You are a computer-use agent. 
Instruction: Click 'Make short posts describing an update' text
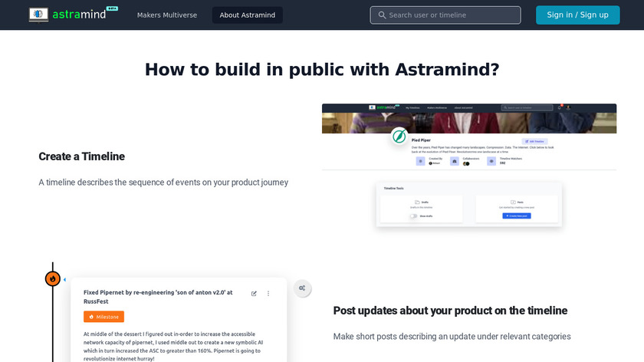[452, 336]
